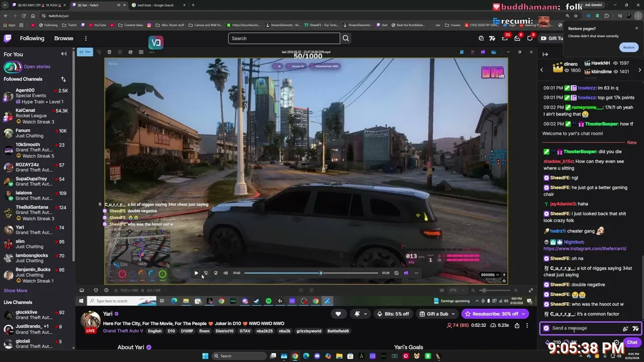
Task: Favorite the clip with heart icon
Action: click(96, 290)
